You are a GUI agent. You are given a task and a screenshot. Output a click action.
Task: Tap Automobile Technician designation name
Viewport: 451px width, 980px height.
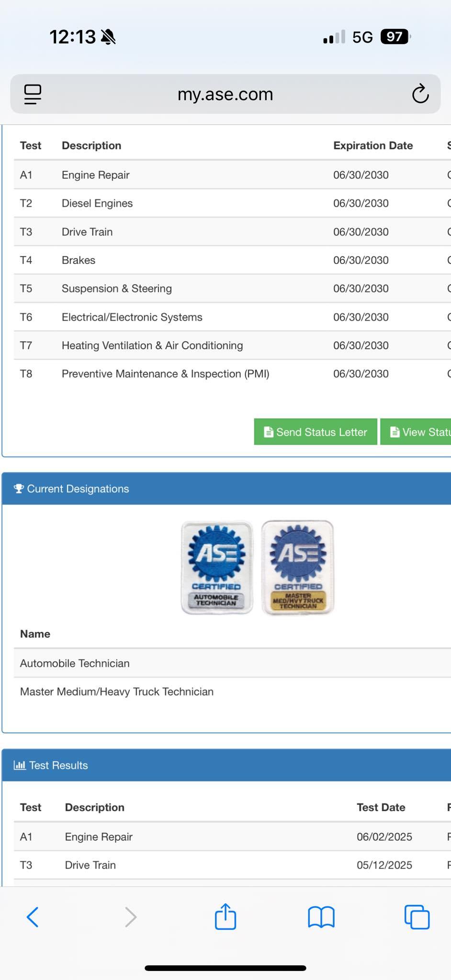point(75,663)
